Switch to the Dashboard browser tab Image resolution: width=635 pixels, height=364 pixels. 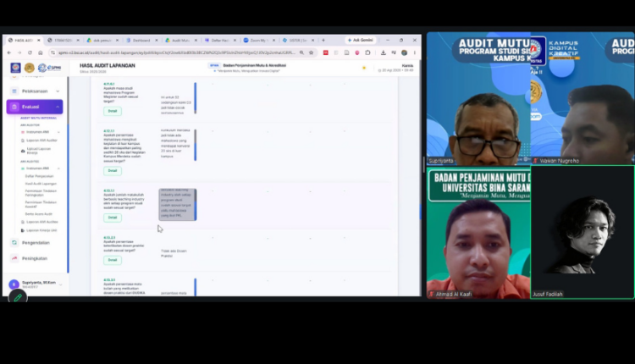tap(141, 40)
